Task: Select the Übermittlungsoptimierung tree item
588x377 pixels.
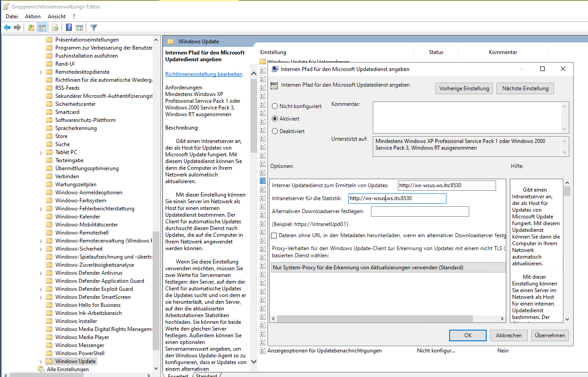Action: [87, 168]
